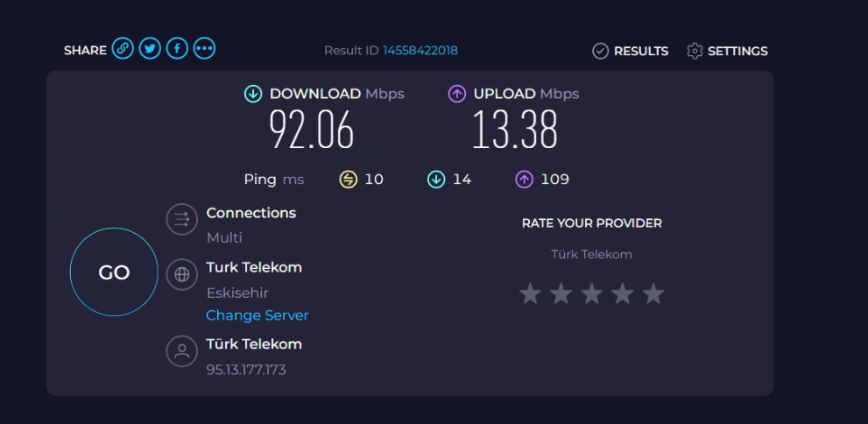The height and width of the screenshot is (424, 868).
Task: Click the globe server icon
Action: [x=181, y=274]
